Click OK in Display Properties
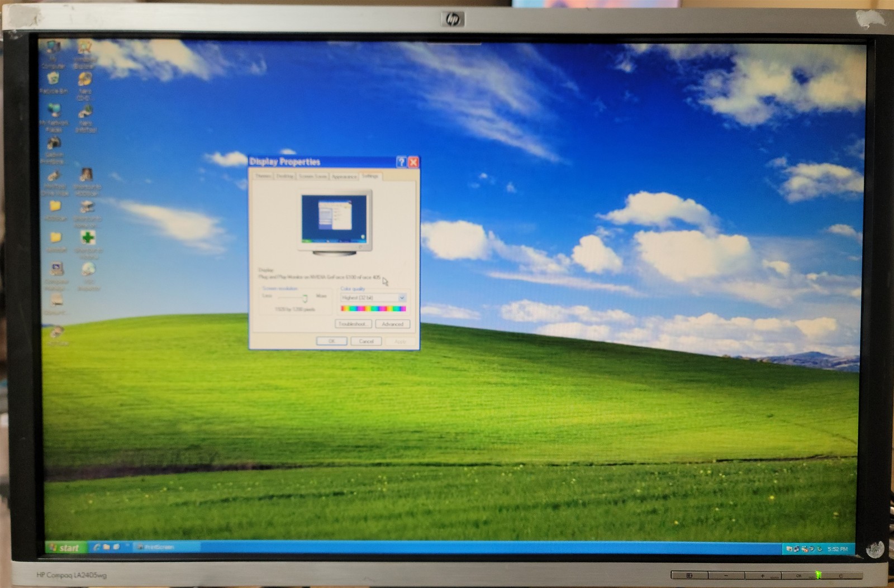The image size is (894, 588). [x=331, y=341]
